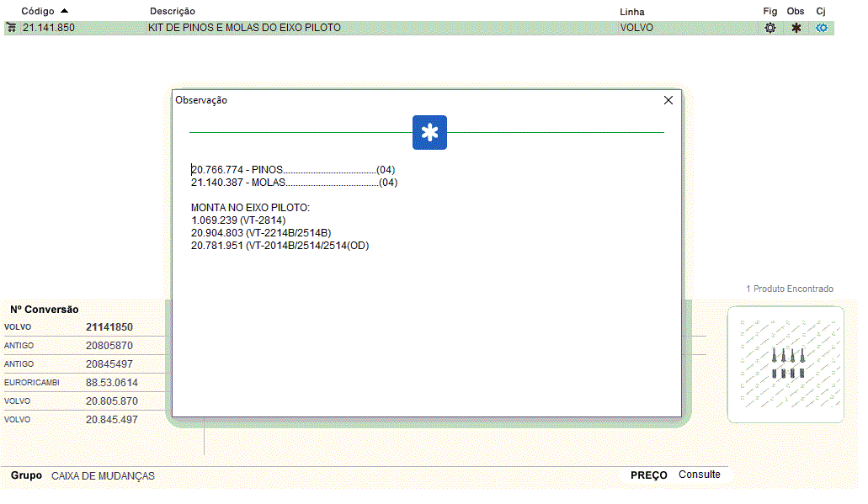The image size is (868, 504).
Task: Sort by Código using the arrow
Action: [x=65, y=11]
